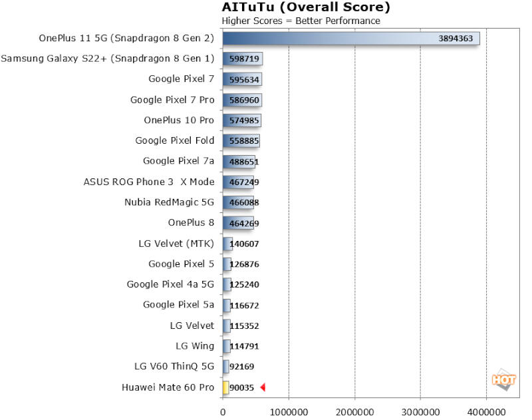This screenshot has height=420, width=532.
Task: Select the Google Pixel 4a 5G label
Action: (170, 284)
